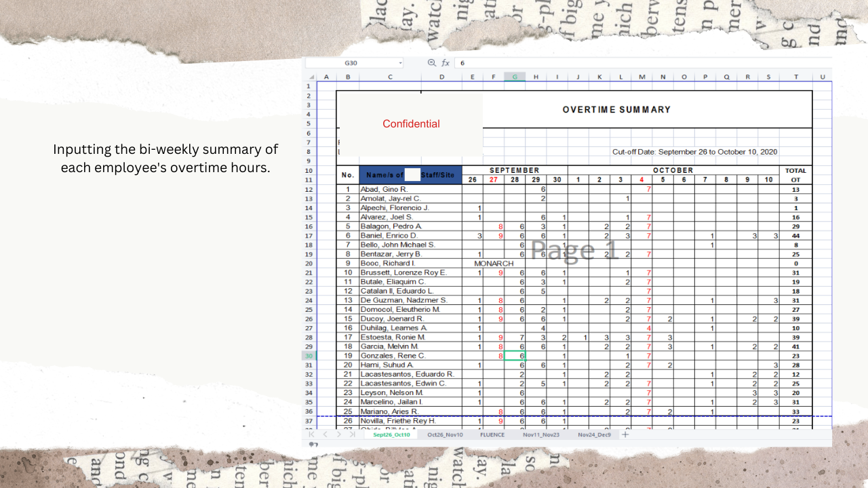Select the cell Booc, Richard I.

(x=410, y=263)
